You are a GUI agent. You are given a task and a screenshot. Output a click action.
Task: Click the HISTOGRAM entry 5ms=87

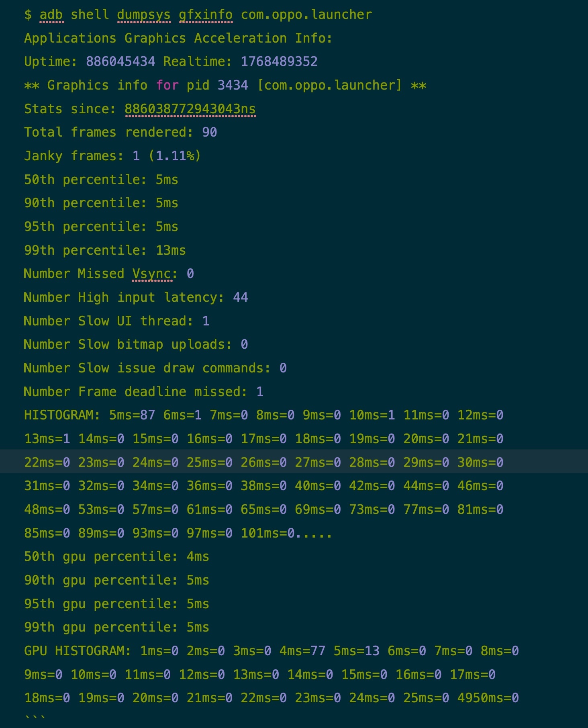[132, 415]
